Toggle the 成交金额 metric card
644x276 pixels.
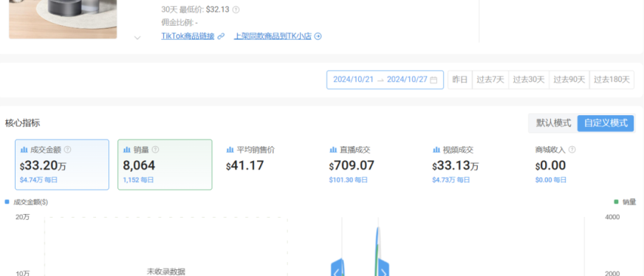coord(62,165)
